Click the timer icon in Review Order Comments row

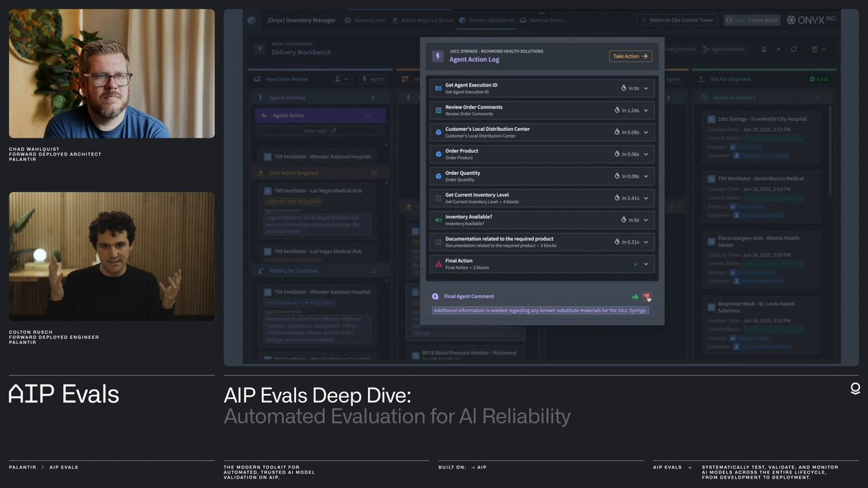coord(617,110)
